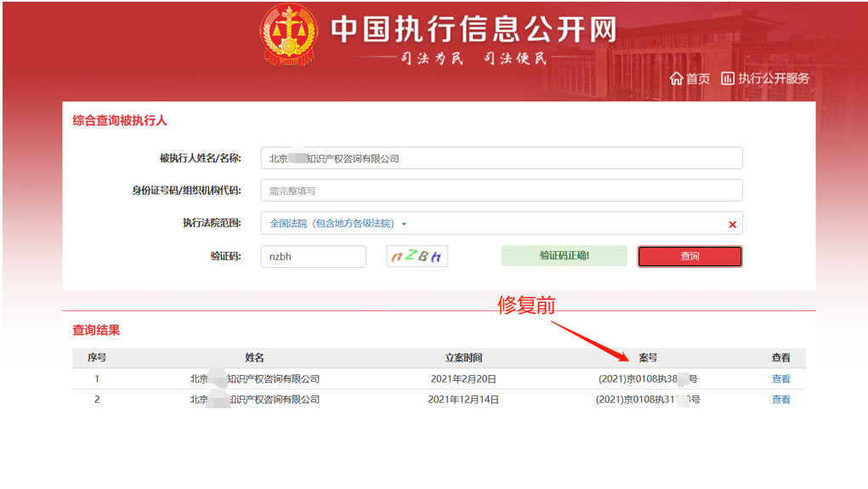
Task: Click the 被执行人姓名/名称 input field
Action: pyautogui.click(x=502, y=158)
